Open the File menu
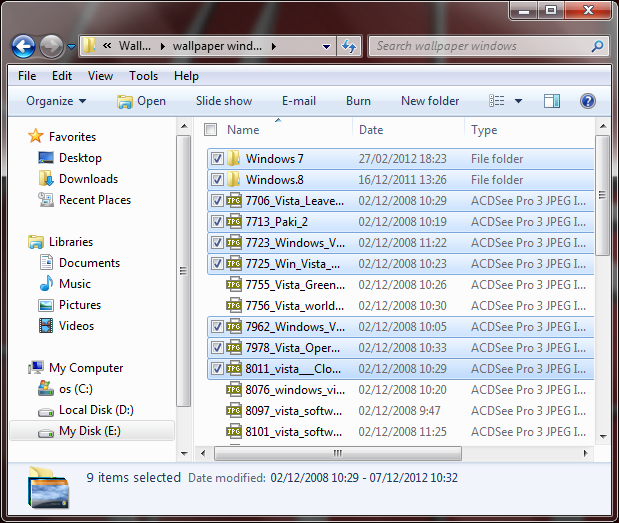619x523 pixels. pyautogui.click(x=27, y=75)
